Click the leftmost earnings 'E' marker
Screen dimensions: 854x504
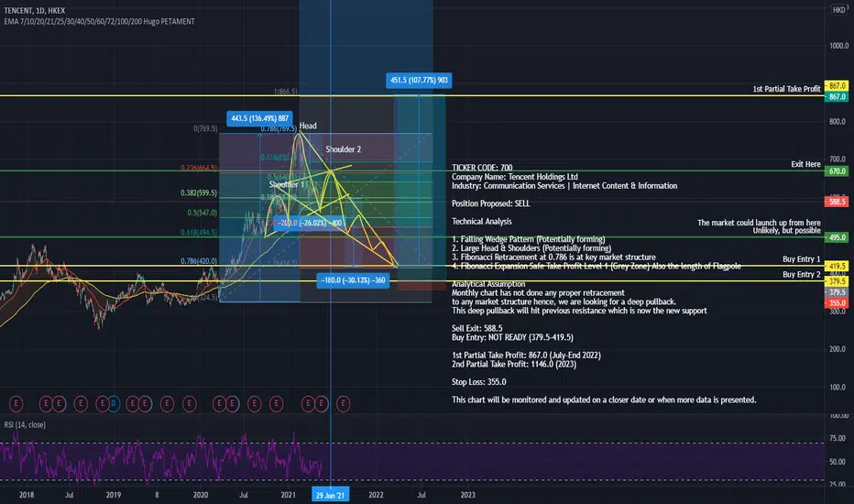point(16,404)
